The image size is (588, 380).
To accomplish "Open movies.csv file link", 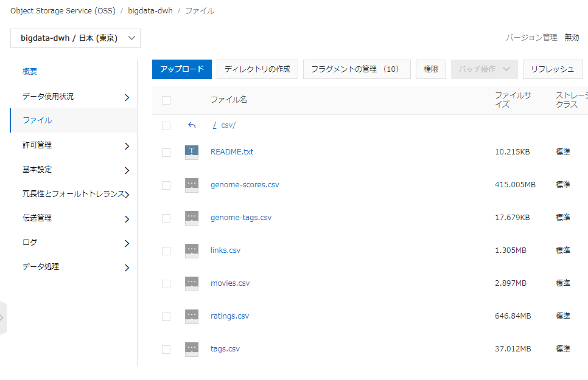I will 230,283.
